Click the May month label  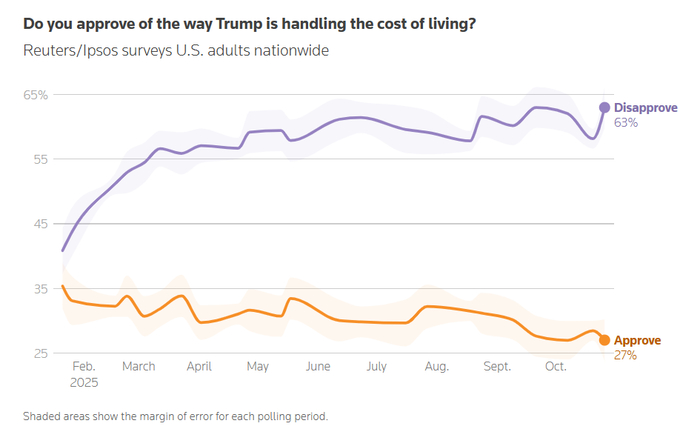click(259, 367)
